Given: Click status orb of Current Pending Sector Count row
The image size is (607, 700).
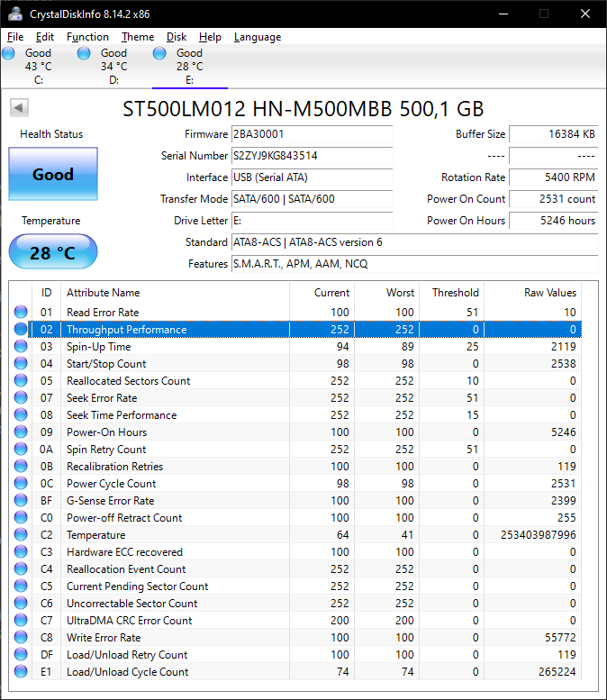Looking at the screenshot, I should 21,586.
